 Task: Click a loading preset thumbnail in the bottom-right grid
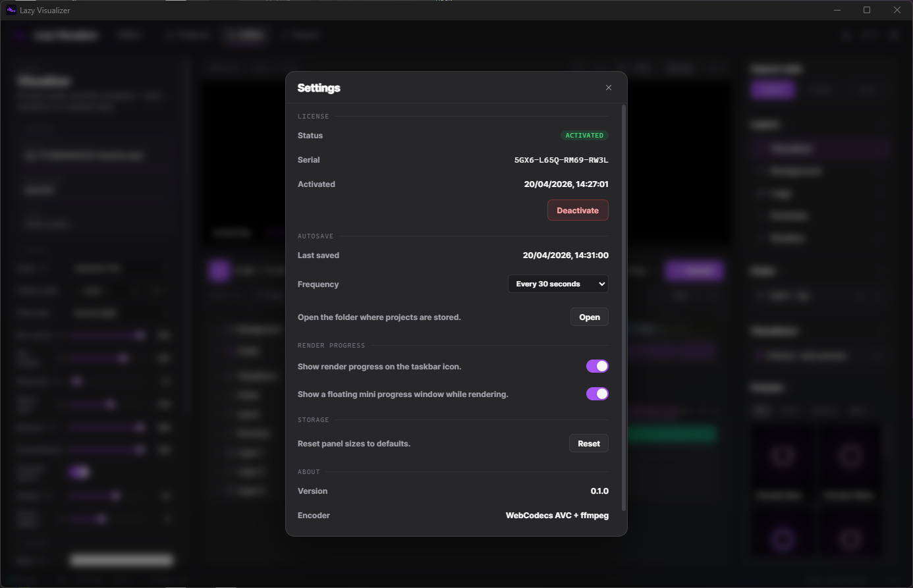pos(782,455)
